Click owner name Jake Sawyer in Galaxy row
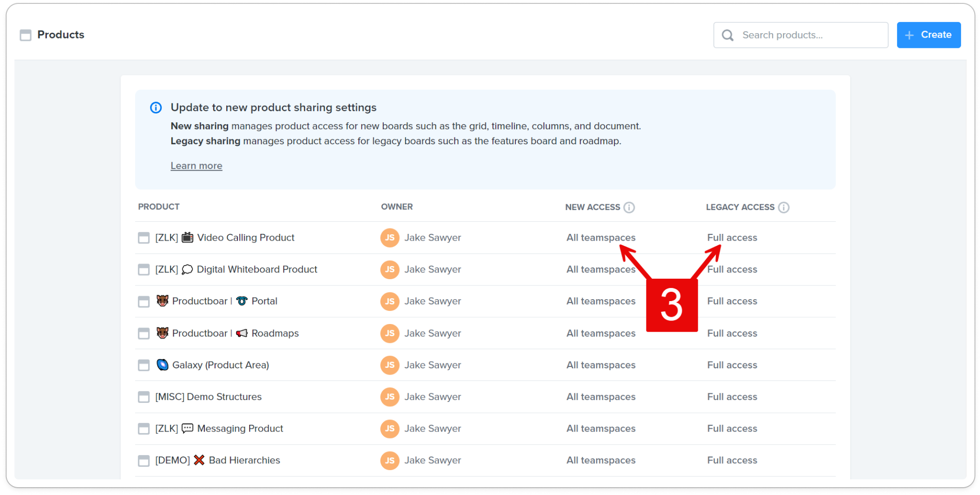Image resolution: width=980 pixels, height=495 pixels. pyautogui.click(x=432, y=365)
